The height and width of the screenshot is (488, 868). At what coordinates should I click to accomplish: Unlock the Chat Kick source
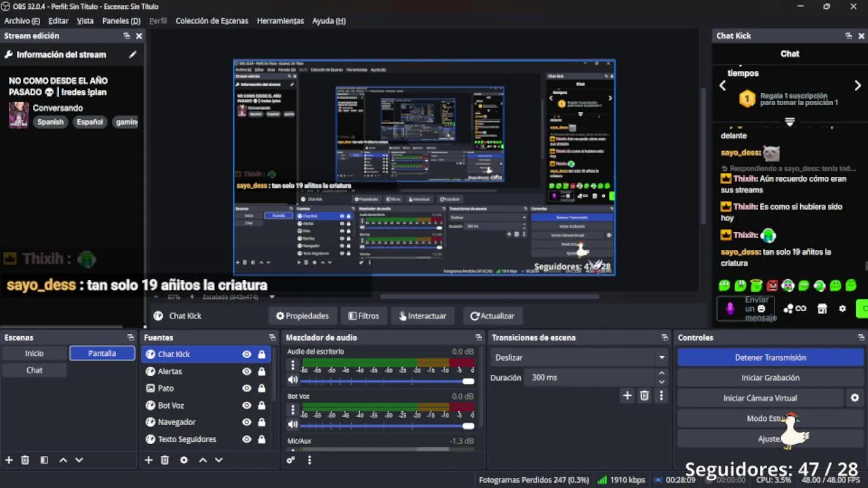point(262,354)
